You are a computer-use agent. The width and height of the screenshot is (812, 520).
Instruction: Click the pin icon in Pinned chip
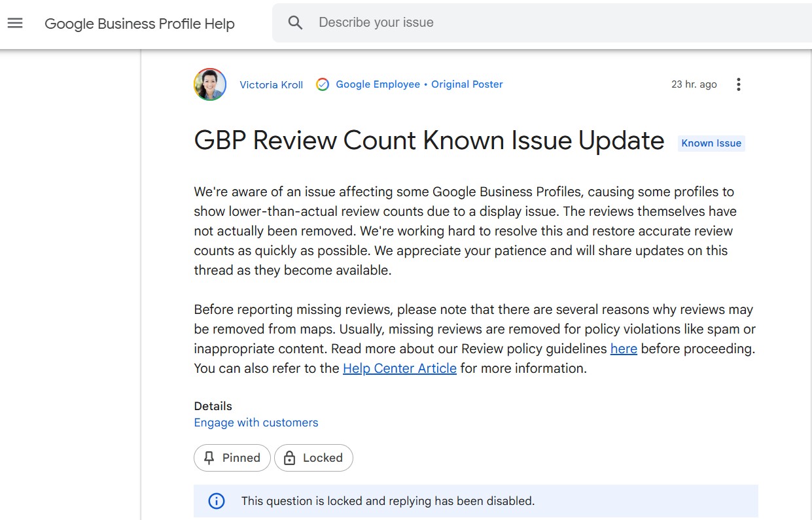[209, 458]
